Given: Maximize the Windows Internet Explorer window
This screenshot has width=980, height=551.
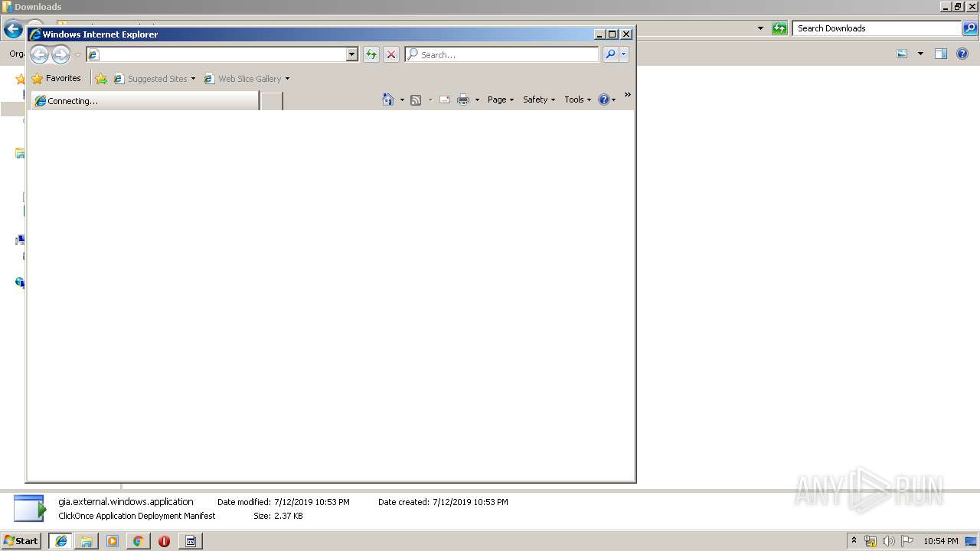Looking at the screenshot, I should tap(612, 34).
